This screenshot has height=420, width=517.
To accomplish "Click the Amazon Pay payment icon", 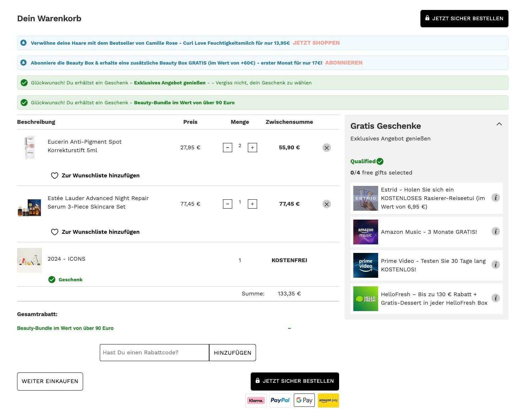I will (x=328, y=400).
